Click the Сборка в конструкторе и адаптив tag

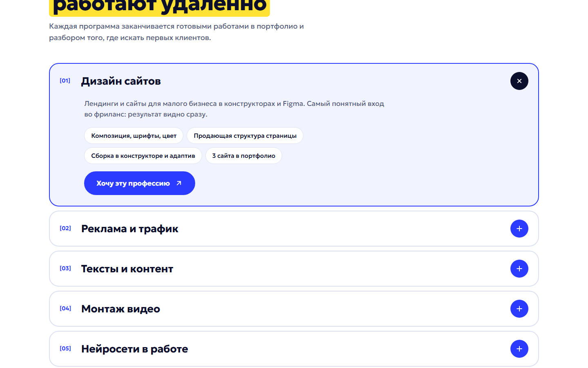[x=143, y=156]
